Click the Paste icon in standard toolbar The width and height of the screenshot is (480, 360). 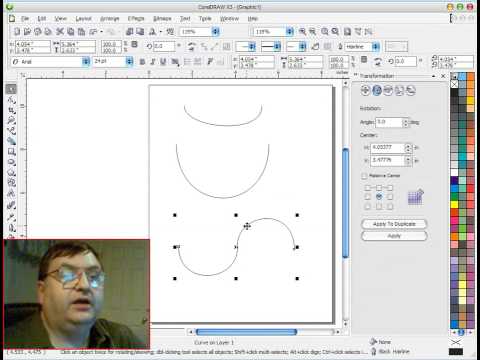click(x=81, y=32)
